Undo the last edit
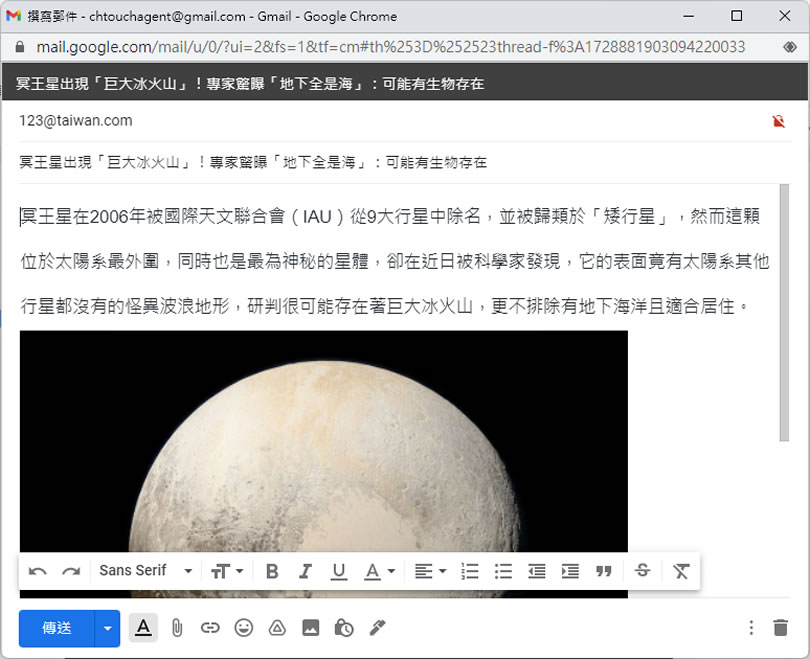 [x=37, y=571]
